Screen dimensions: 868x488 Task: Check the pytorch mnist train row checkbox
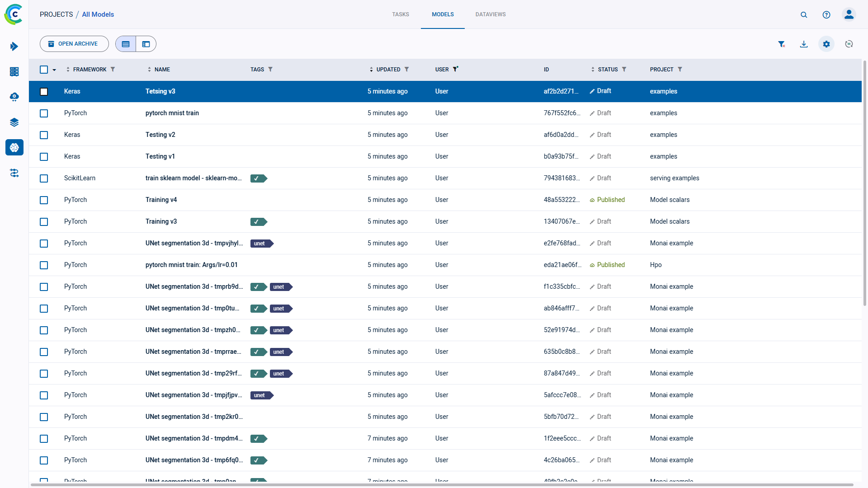pos(44,113)
